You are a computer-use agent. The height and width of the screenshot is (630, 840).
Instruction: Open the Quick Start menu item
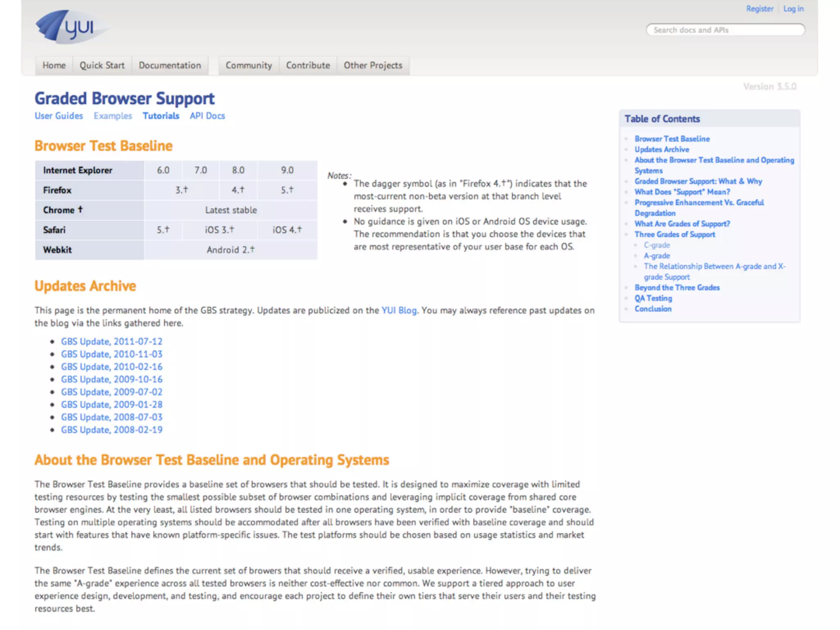coord(102,66)
